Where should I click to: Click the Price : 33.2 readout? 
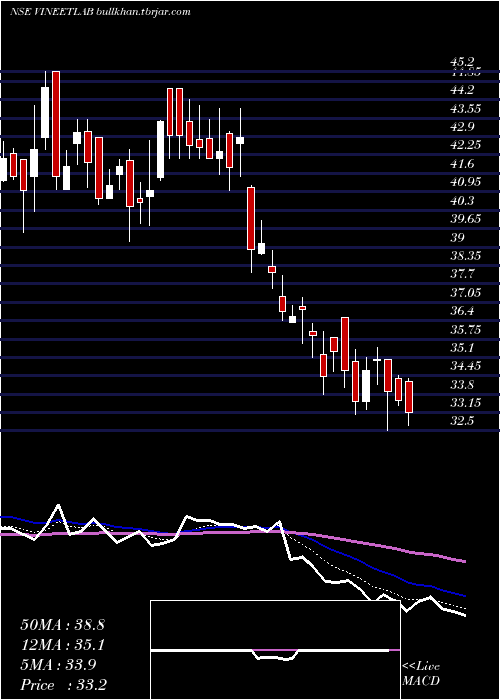pyautogui.click(x=63, y=685)
